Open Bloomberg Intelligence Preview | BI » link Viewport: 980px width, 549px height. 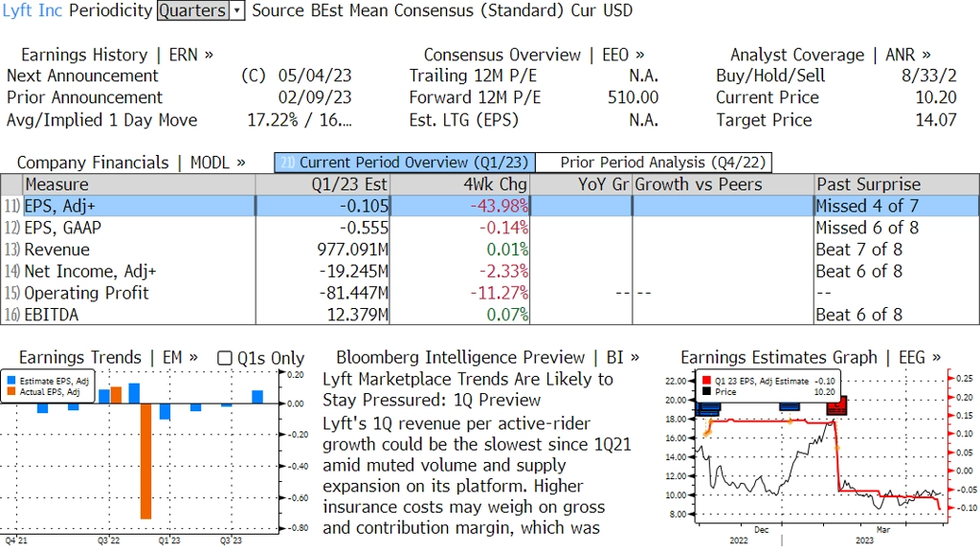click(487, 358)
